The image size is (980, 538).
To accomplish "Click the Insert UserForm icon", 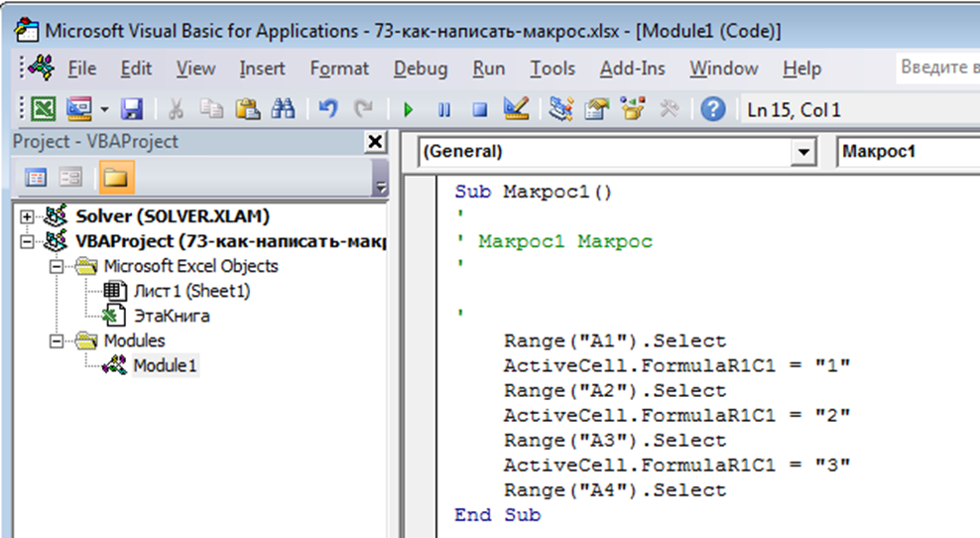I will (x=79, y=109).
